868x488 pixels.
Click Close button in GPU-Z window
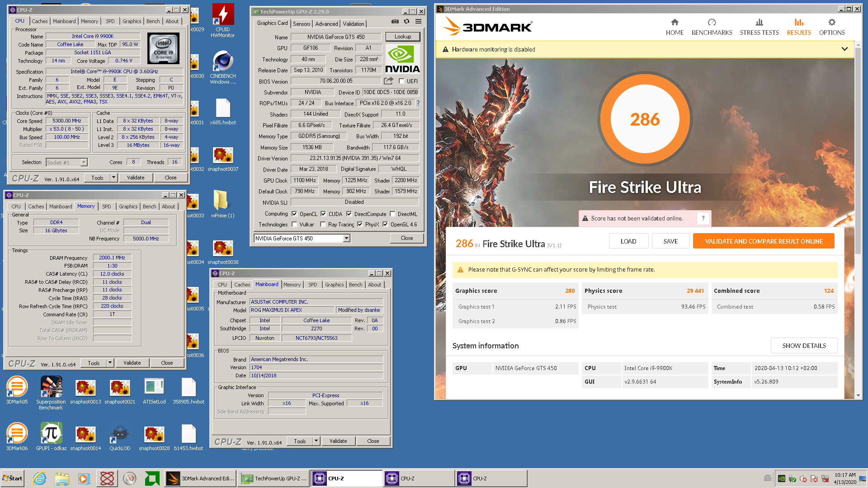pyautogui.click(x=407, y=238)
